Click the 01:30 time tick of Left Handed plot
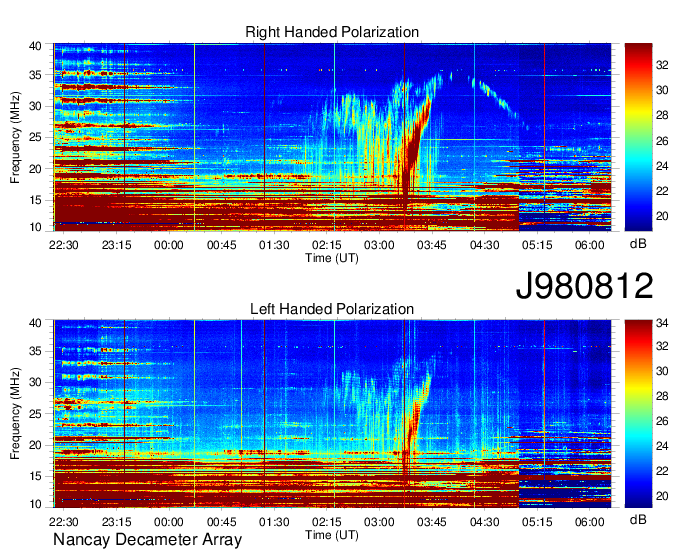The width and height of the screenshot is (680, 552). 274,522
